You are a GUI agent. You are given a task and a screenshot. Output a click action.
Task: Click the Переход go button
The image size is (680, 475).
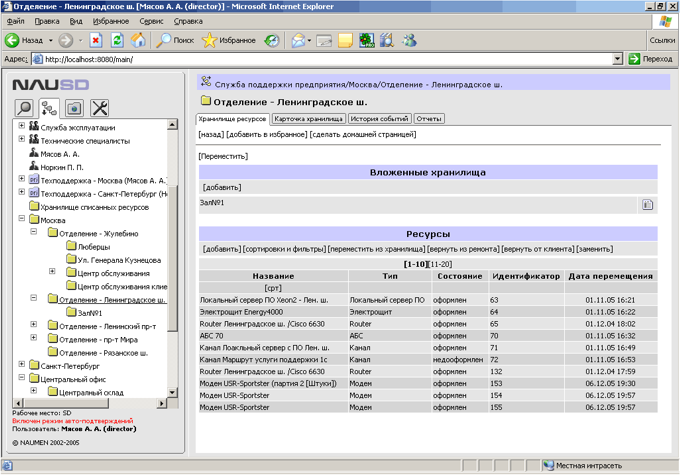(x=651, y=59)
